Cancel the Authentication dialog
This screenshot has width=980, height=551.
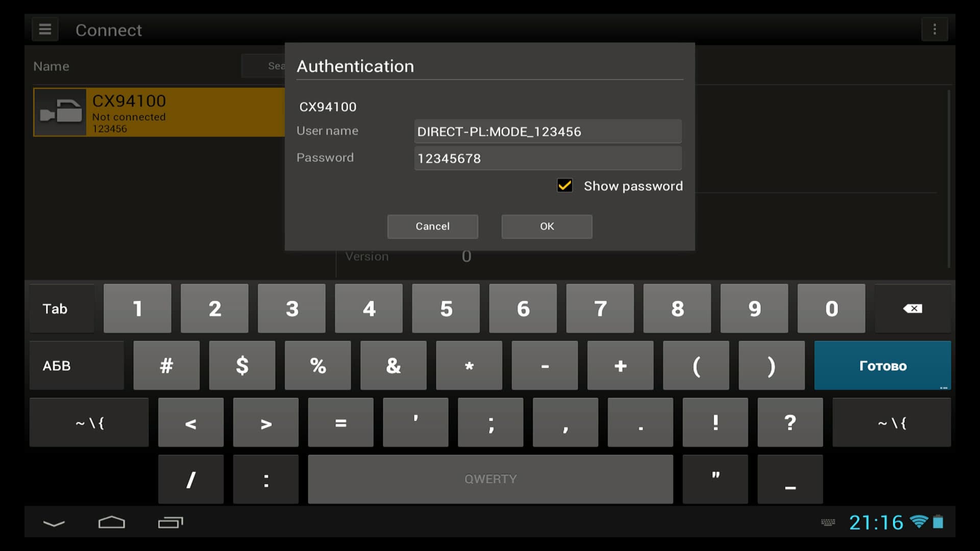tap(432, 227)
